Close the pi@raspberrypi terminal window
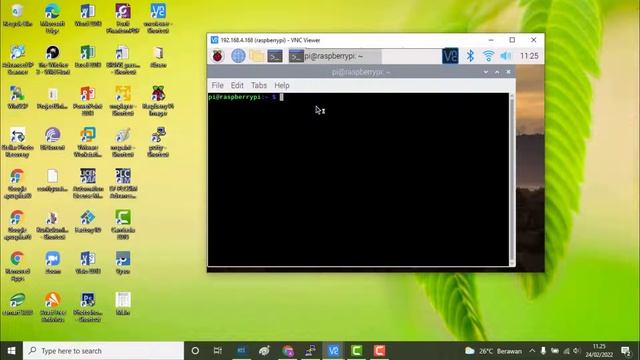 click(508, 72)
